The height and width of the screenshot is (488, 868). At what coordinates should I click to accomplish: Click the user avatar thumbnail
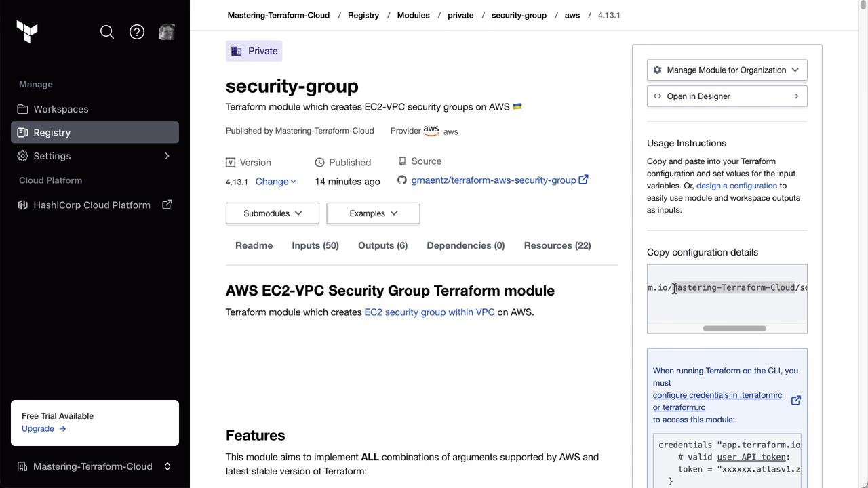click(166, 32)
